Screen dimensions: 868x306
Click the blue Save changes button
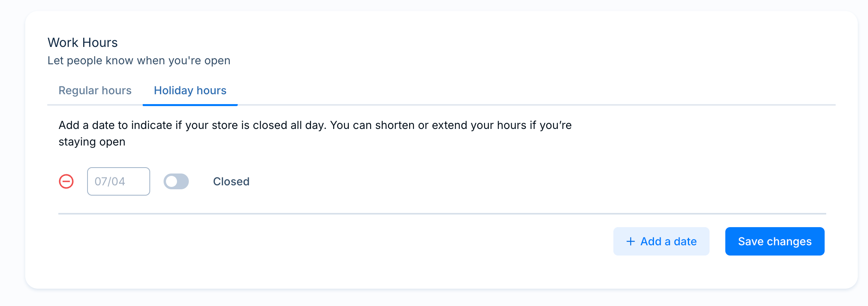coord(775,241)
